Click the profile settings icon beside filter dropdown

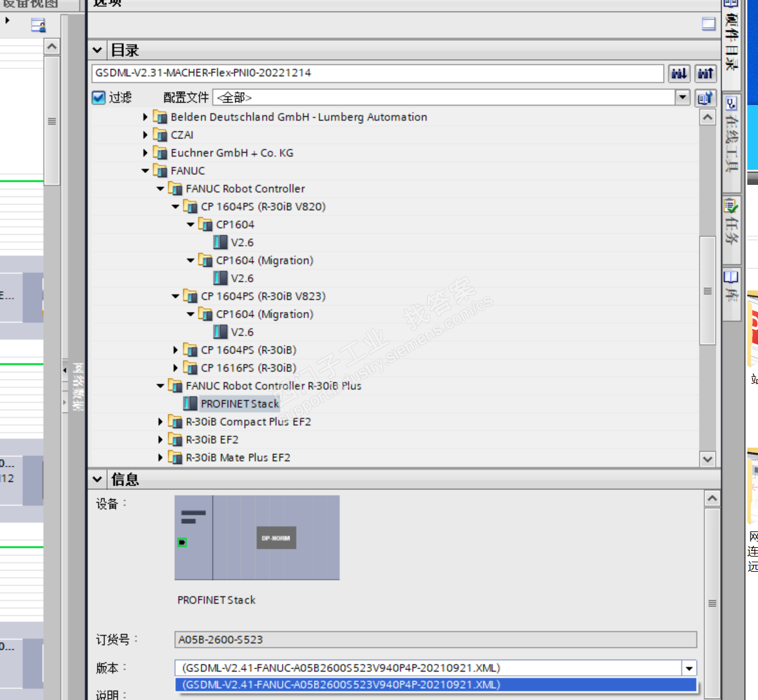click(705, 98)
